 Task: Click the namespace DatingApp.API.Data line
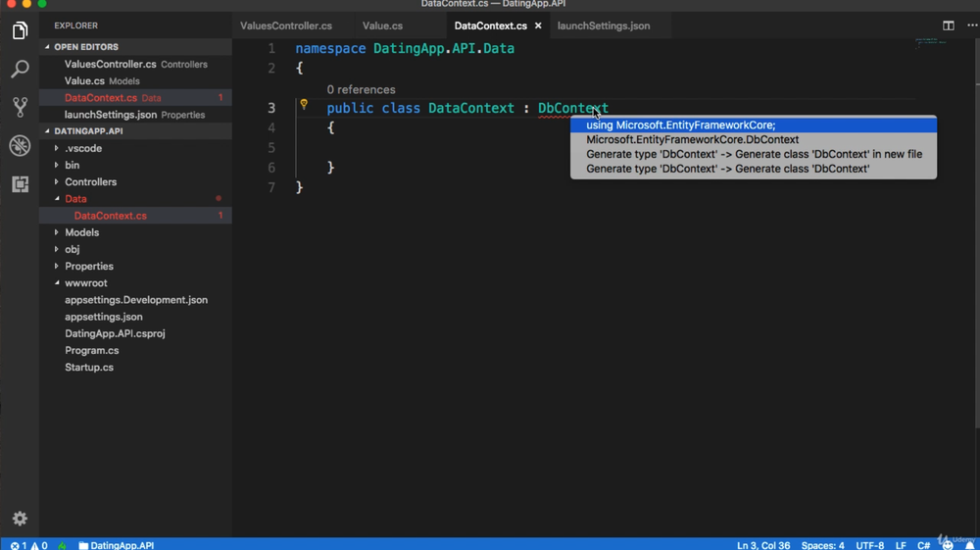pyautogui.click(x=405, y=49)
